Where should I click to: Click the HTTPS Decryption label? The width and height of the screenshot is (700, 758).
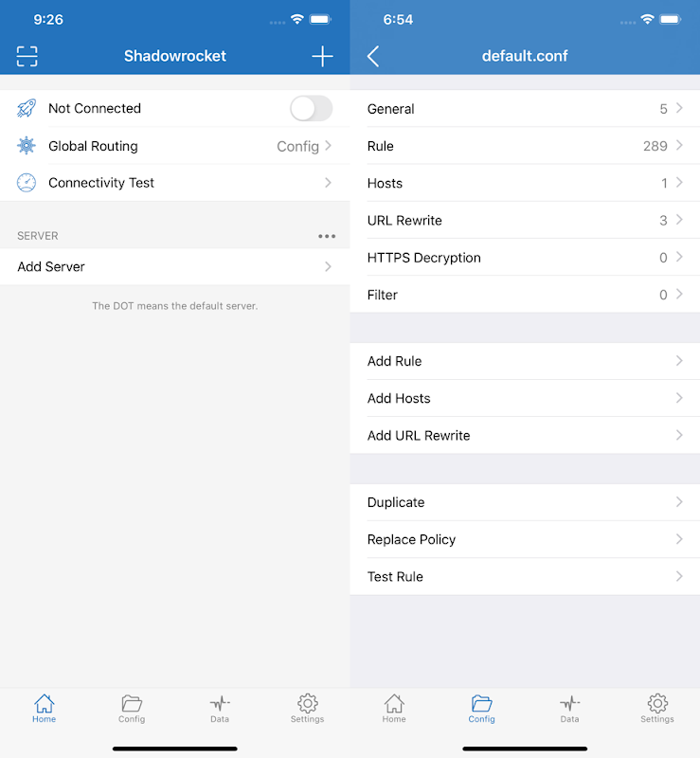[424, 258]
